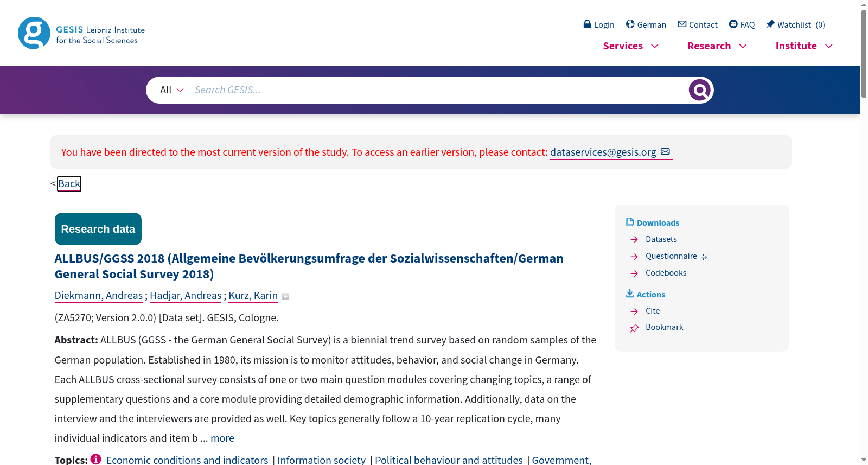
Task: Click the Bookmark pin icon
Action: tap(634, 328)
